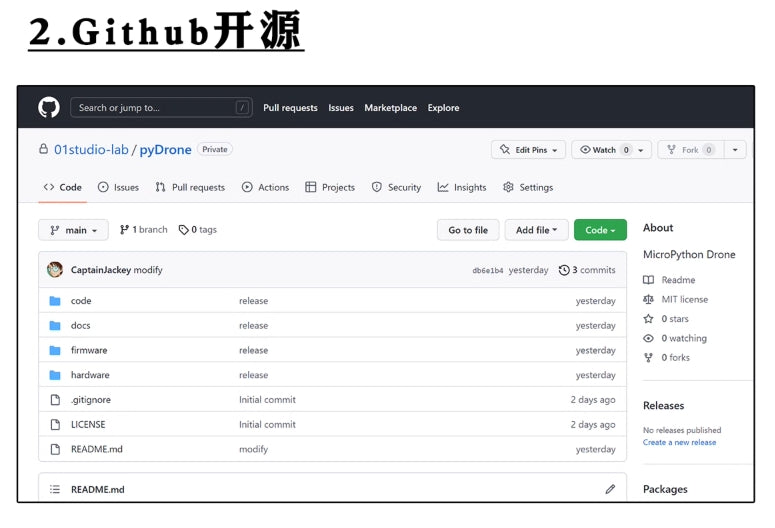This screenshot has height=528, width=775.
Task: Open the Packages heading link
Action: (x=665, y=489)
